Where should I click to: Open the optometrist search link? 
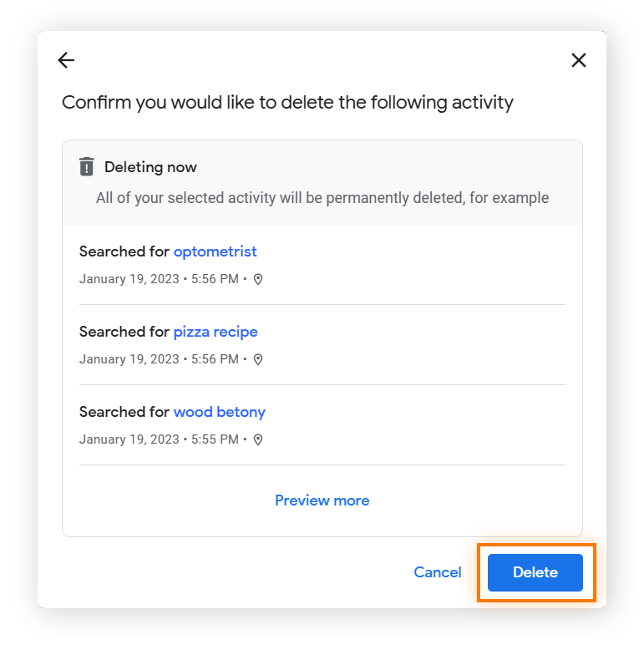coord(215,251)
